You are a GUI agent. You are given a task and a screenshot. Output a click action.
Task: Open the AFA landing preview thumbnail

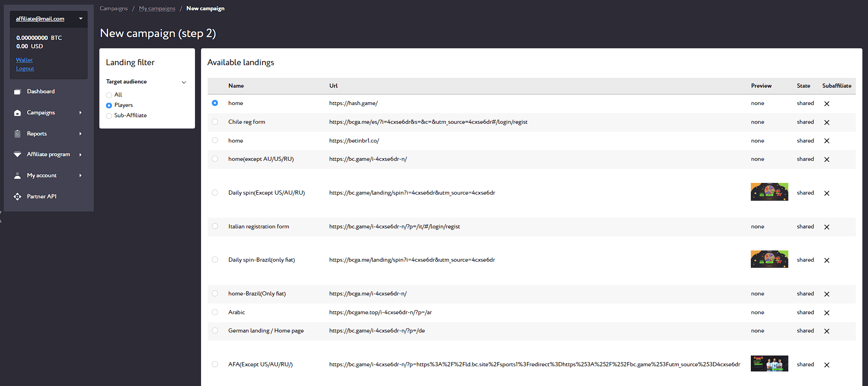click(770, 364)
